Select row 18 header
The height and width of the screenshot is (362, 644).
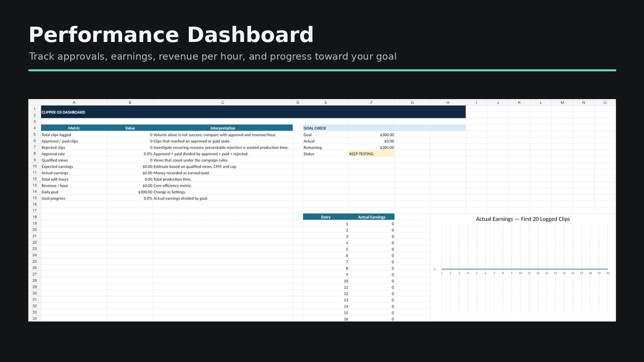(35, 217)
